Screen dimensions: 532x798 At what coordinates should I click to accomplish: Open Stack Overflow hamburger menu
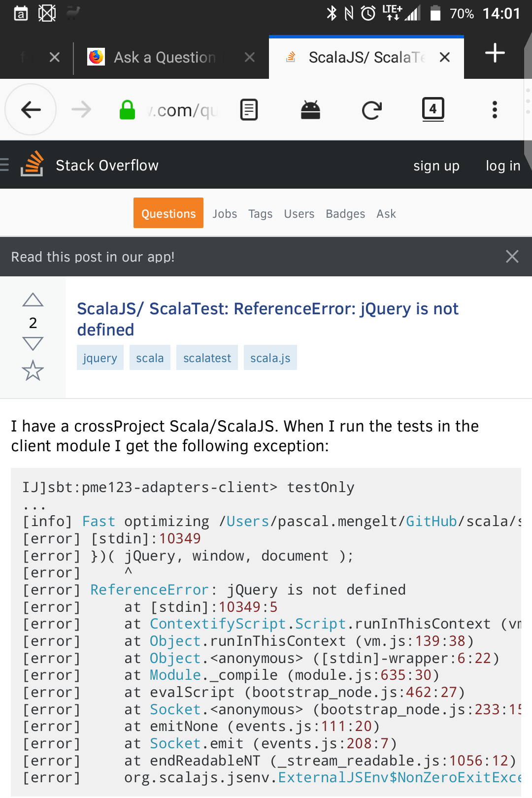pyautogui.click(x=5, y=165)
